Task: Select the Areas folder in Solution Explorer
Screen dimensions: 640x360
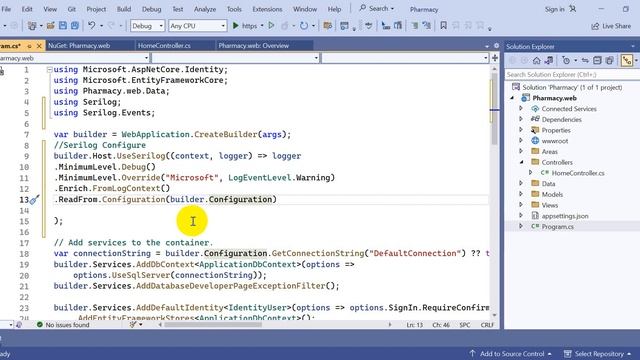Action: (x=549, y=151)
